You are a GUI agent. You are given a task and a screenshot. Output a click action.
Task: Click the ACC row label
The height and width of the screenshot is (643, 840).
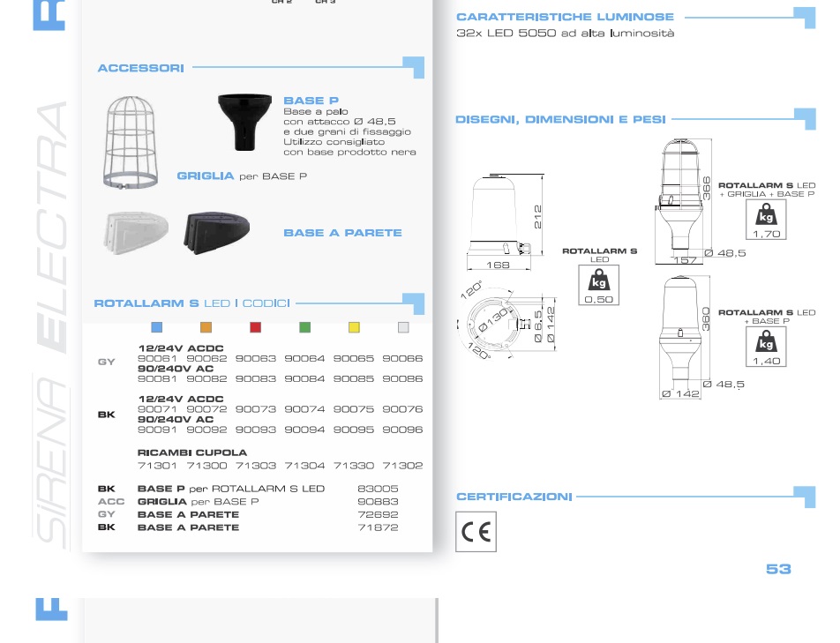(x=111, y=502)
